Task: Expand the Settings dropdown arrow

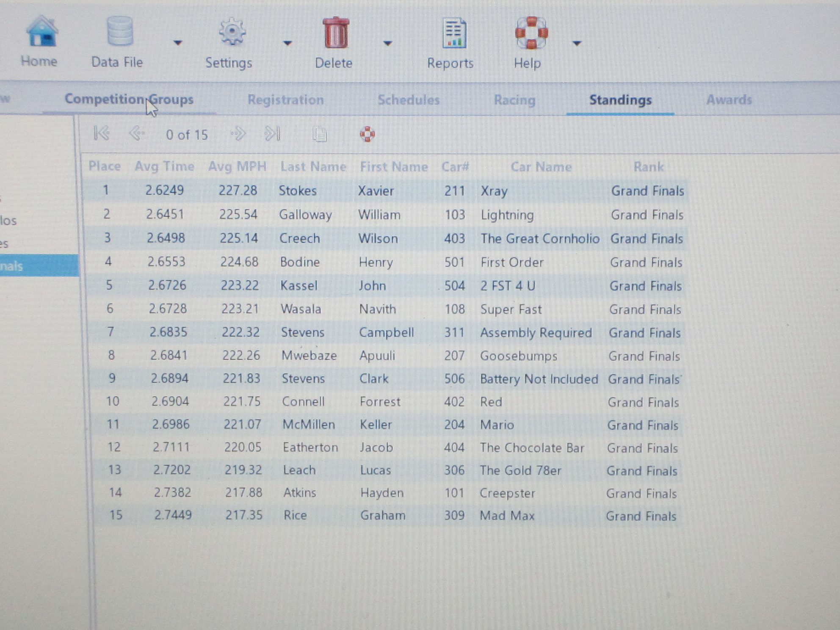Action: point(287,43)
